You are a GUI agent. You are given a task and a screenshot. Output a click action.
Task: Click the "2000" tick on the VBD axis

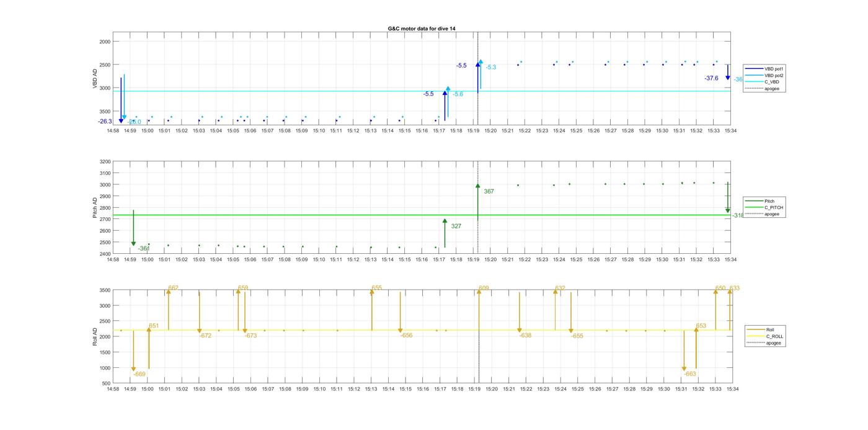click(x=105, y=42)
